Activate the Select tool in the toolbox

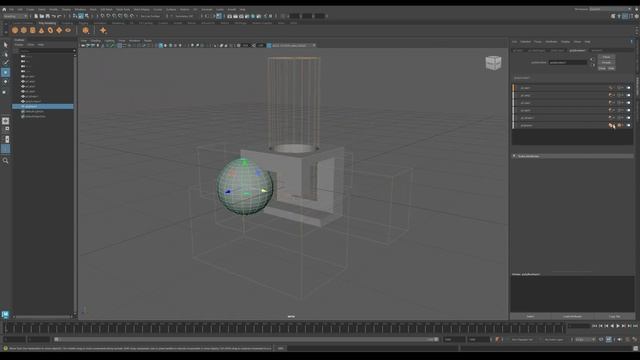[x=5, y=44]
